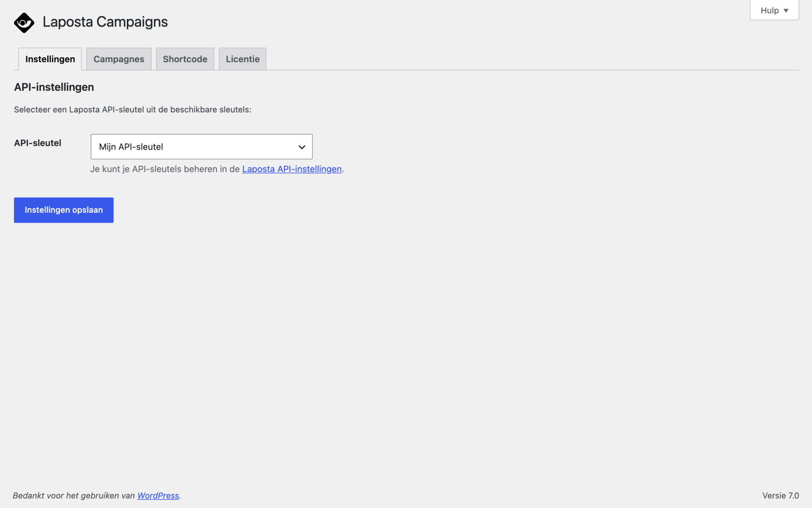Save with Instellingen opslaan button
This screenshot has height=508, width=812.
tap(63, 210)
